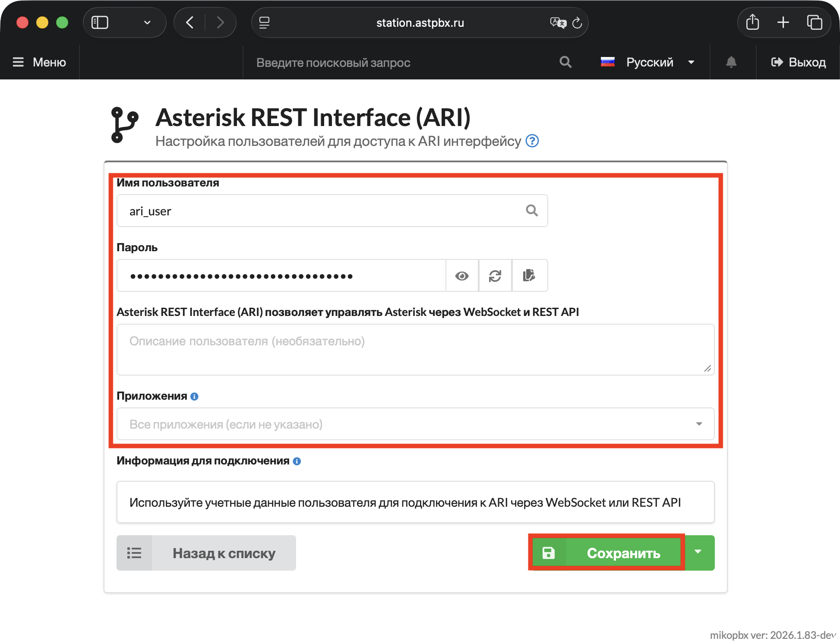Show the connection information info icon
840x644 pixels.
point(297,461)
